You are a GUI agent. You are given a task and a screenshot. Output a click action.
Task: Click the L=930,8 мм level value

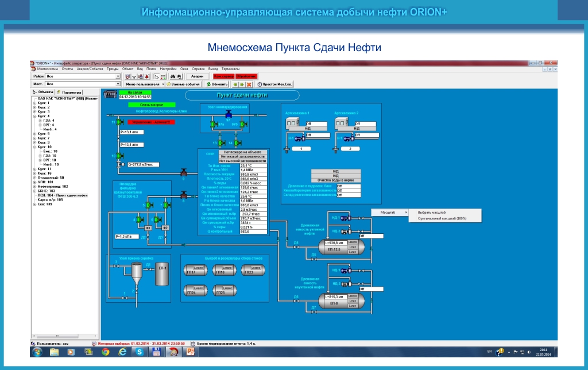click(x=335, y=243)
